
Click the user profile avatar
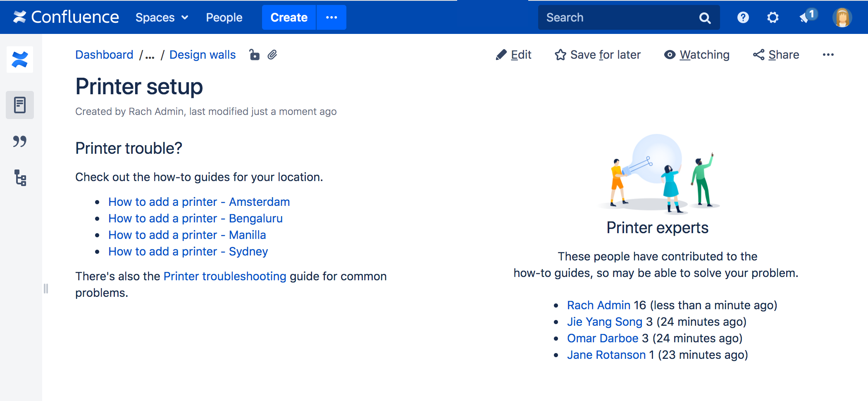842,17
